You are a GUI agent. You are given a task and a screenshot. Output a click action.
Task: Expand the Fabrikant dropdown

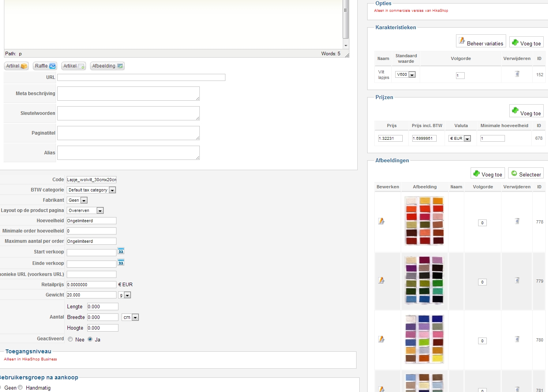coord(77,201)
